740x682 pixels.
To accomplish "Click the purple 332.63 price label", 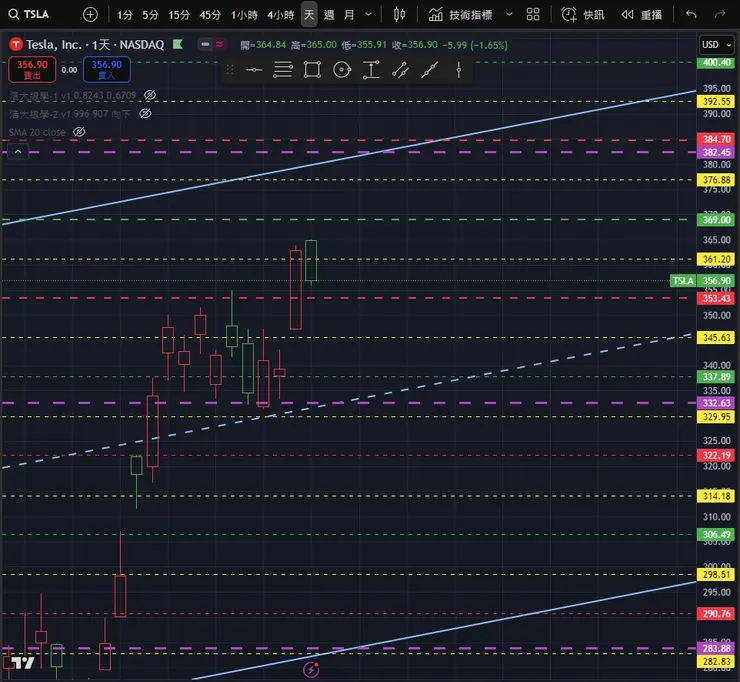I will click(716, 403).
